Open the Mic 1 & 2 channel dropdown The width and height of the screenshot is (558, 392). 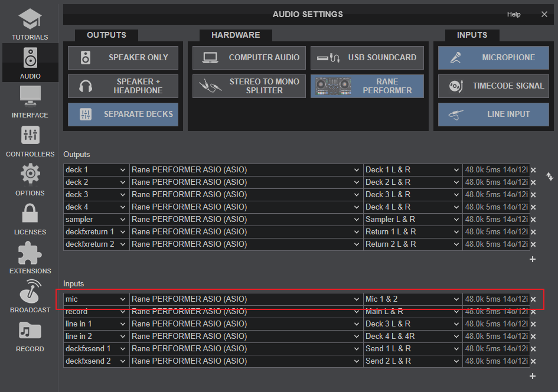(413, 299)
